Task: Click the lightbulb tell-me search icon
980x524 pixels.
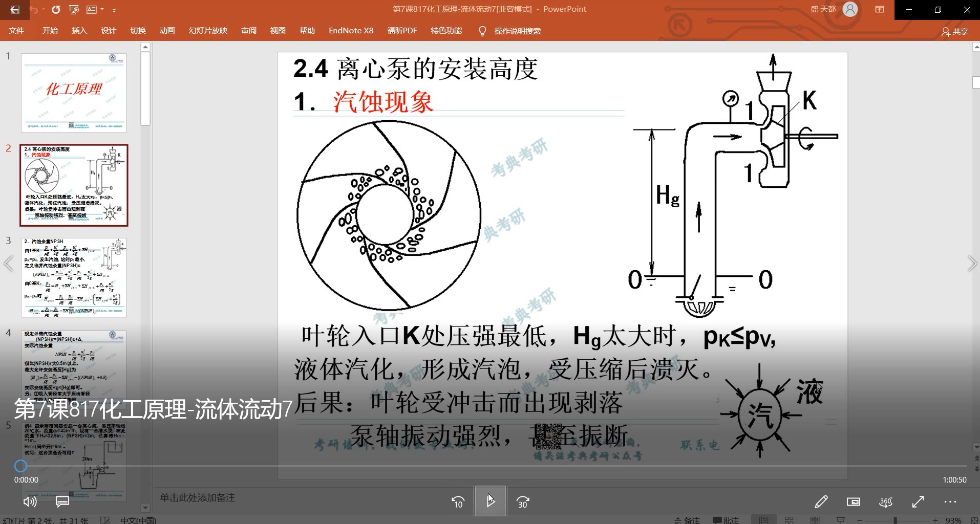Action: [x=482, y=31]
